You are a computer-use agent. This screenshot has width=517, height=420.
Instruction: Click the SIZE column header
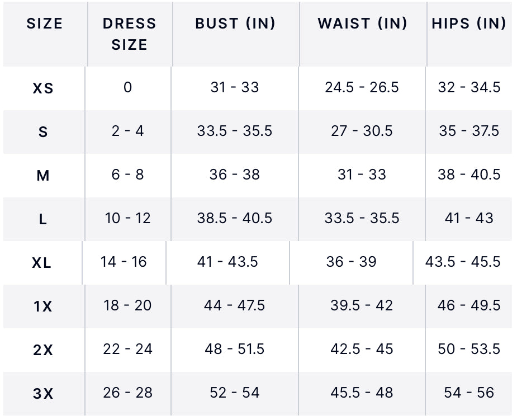pos(44,24)
